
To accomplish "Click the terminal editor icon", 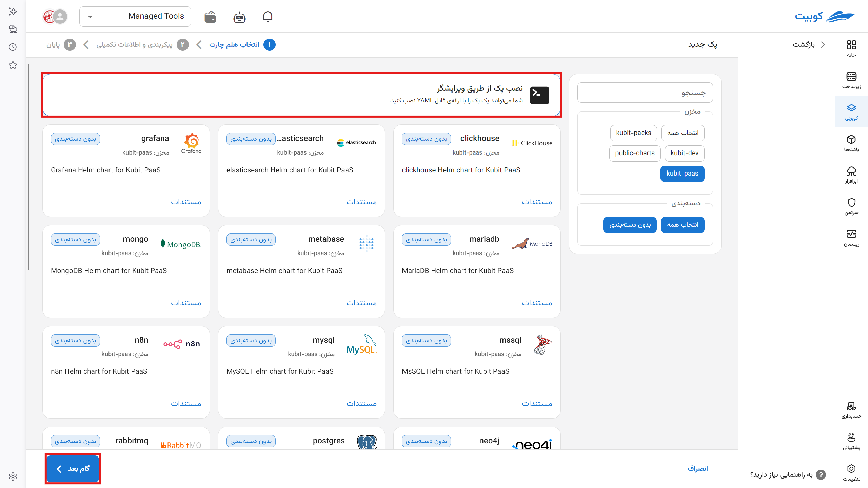I will click(x=539, y=95).
